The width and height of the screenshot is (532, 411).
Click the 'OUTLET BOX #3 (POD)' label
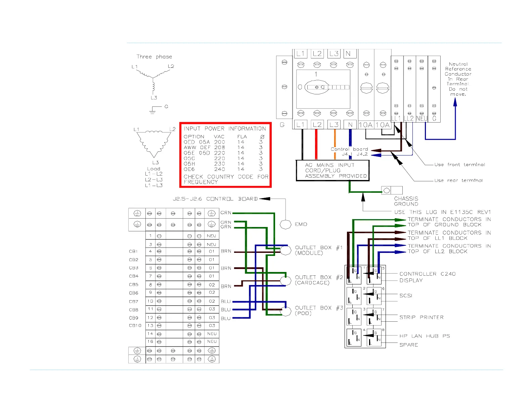(x=319, y=311)
